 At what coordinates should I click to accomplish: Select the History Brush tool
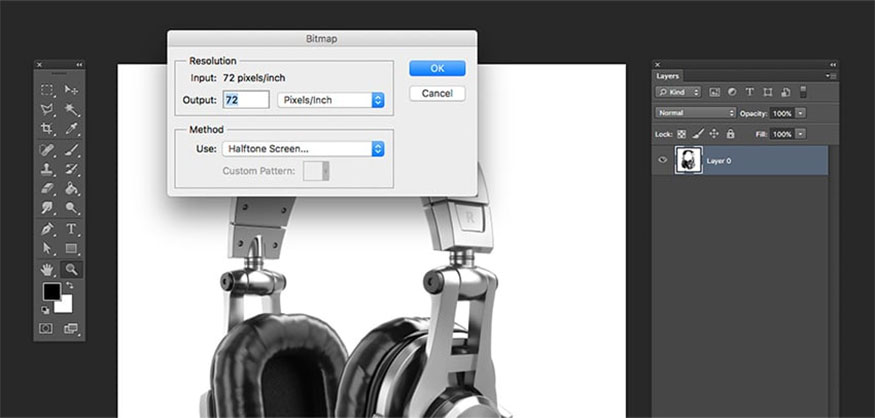click(71, 169)
